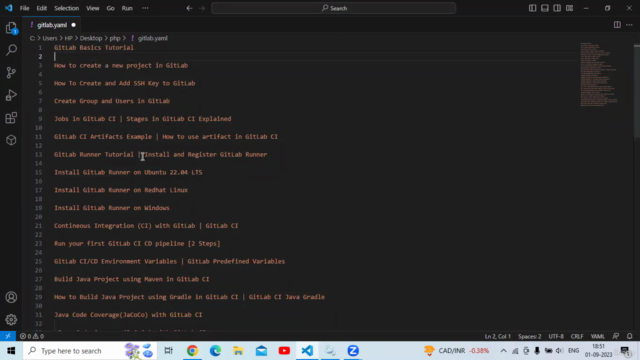Click 'Java Code Coverage(JaCoCo)' line
The image size is (640, 360).
point(128,315)
